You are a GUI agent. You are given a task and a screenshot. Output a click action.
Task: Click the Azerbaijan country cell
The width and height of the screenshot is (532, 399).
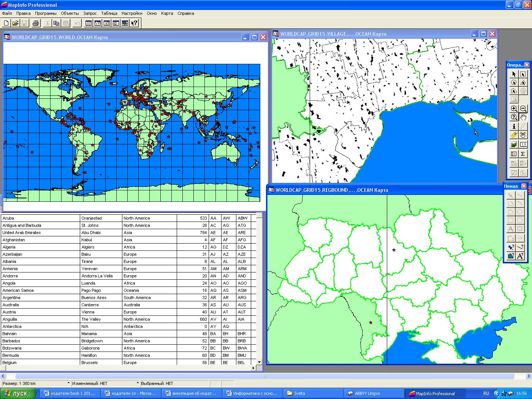point(40,254)
